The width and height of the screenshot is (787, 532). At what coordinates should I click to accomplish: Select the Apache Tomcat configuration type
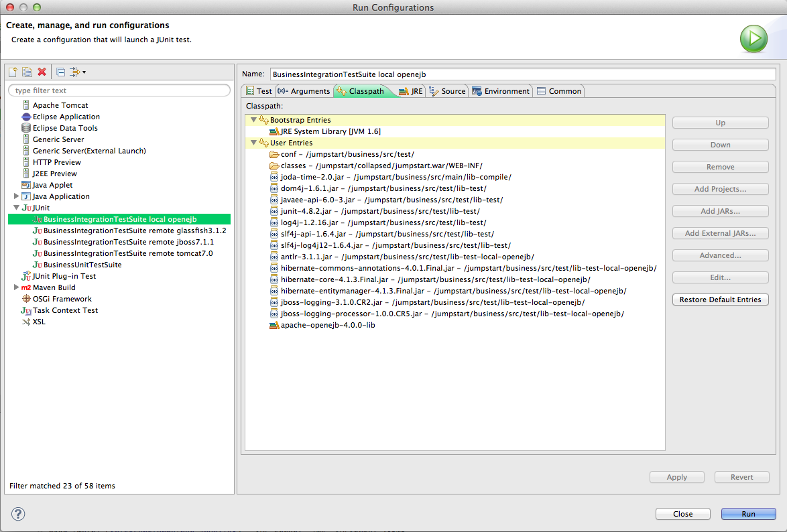click(x=55, y=105)
